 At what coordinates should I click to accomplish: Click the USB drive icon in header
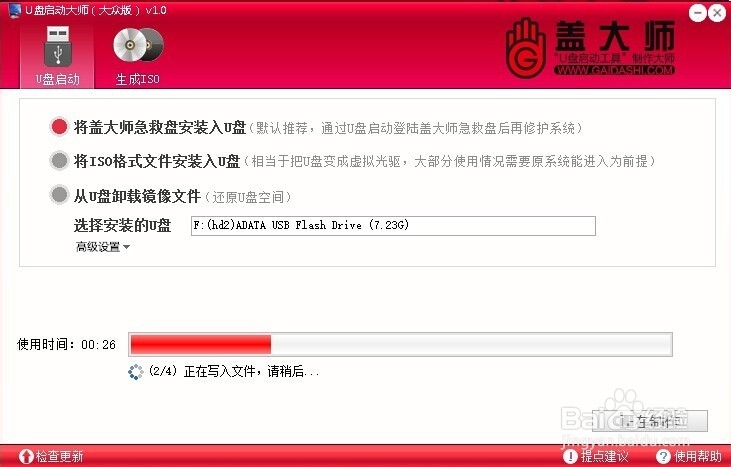58,46
